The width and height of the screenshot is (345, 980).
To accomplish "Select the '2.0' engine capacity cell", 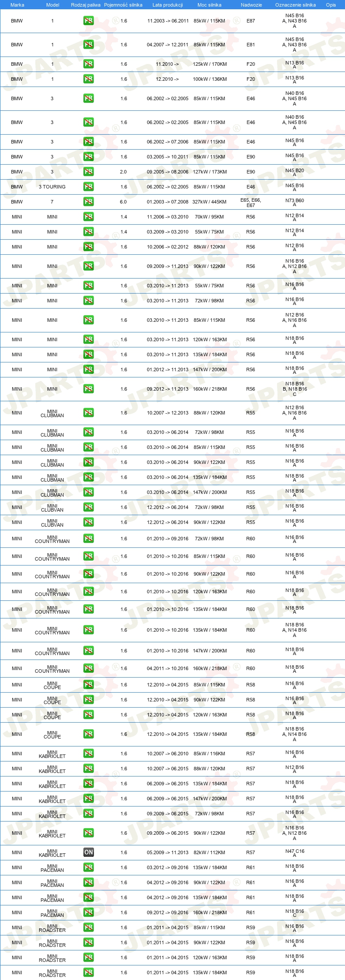I will point(124,172).
